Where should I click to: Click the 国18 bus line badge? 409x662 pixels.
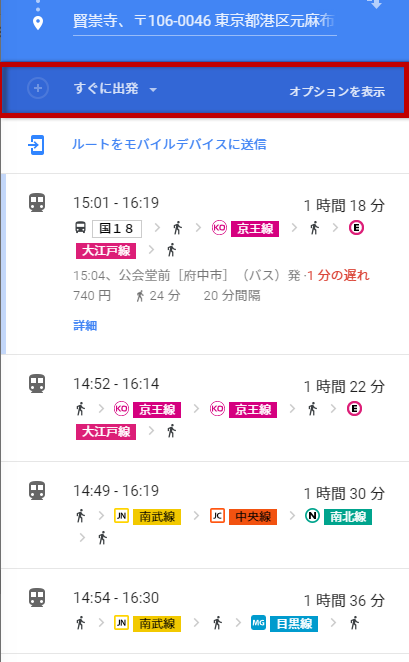(x=117, y=228)
